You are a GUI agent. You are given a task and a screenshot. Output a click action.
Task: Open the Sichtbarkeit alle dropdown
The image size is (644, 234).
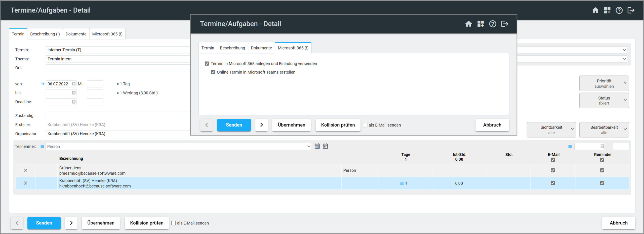tap(551, 130)
